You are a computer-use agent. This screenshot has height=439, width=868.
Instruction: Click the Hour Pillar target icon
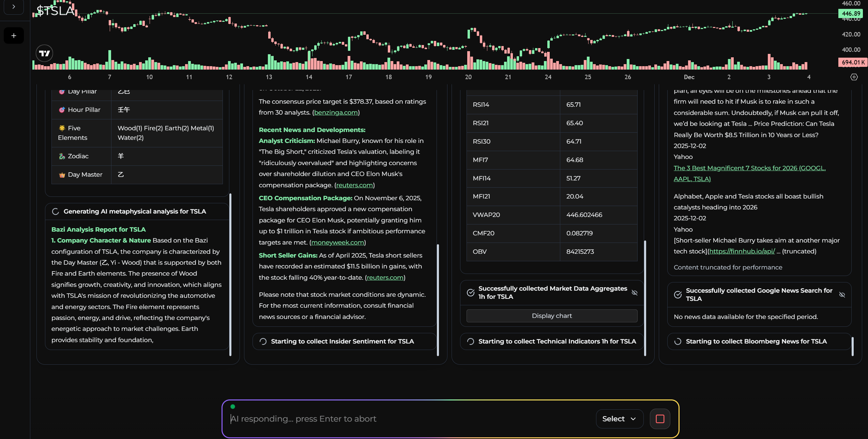(x=62, y=110)
